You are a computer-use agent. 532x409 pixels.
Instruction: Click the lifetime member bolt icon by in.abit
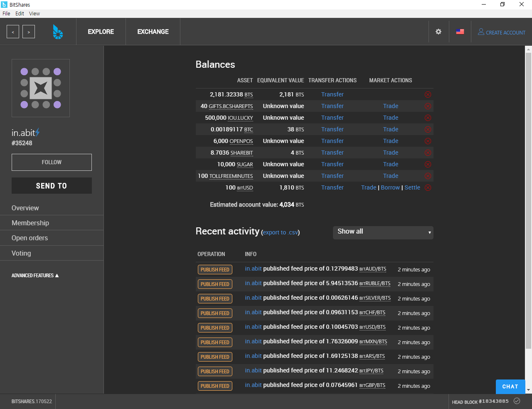click(37, 132)
